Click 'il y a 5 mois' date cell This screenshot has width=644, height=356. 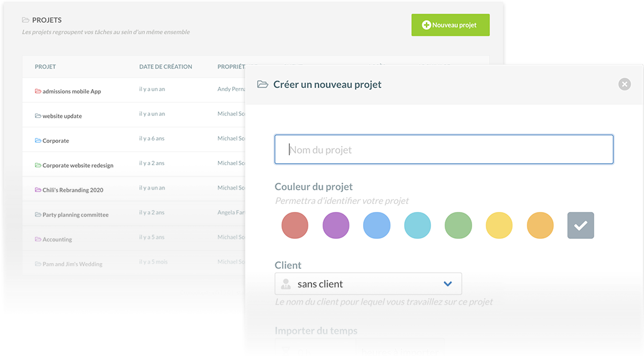click(153, 262)
